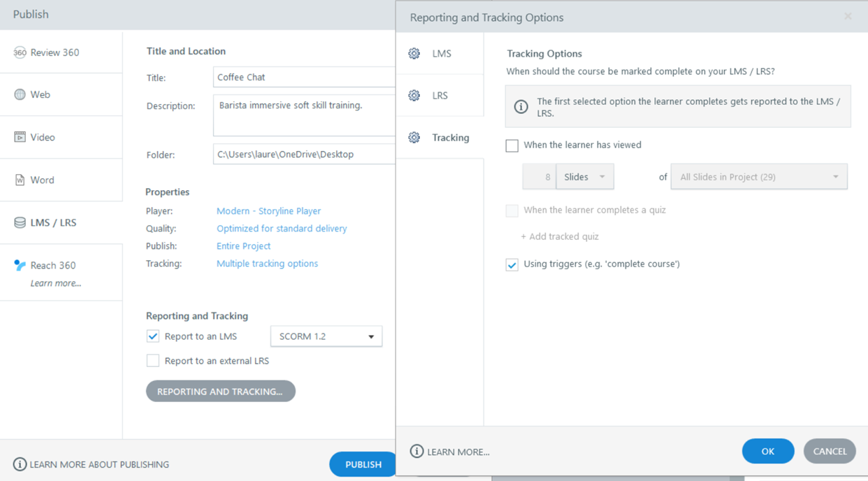Click the slide count field showing 8

point(539,177)
